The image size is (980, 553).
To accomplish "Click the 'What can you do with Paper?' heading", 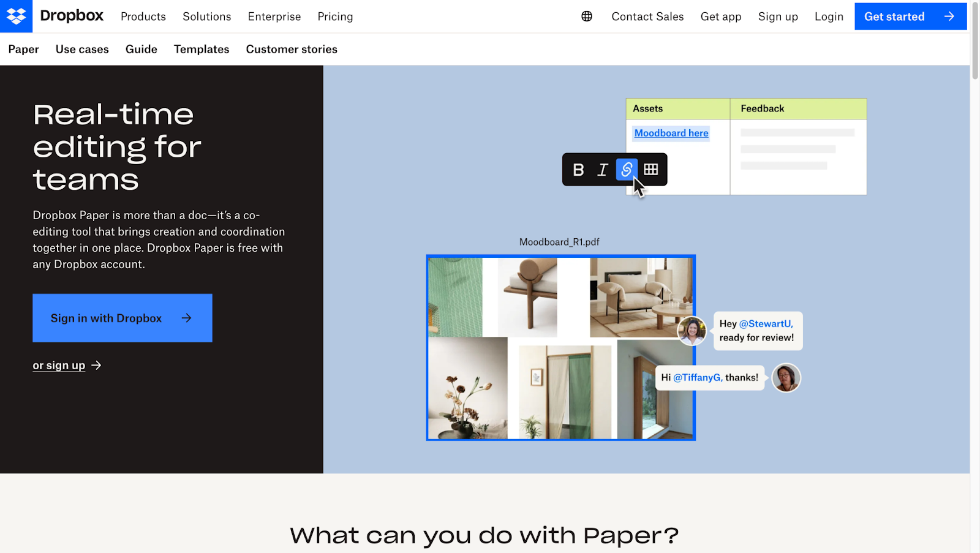I will tap(484, 536).
